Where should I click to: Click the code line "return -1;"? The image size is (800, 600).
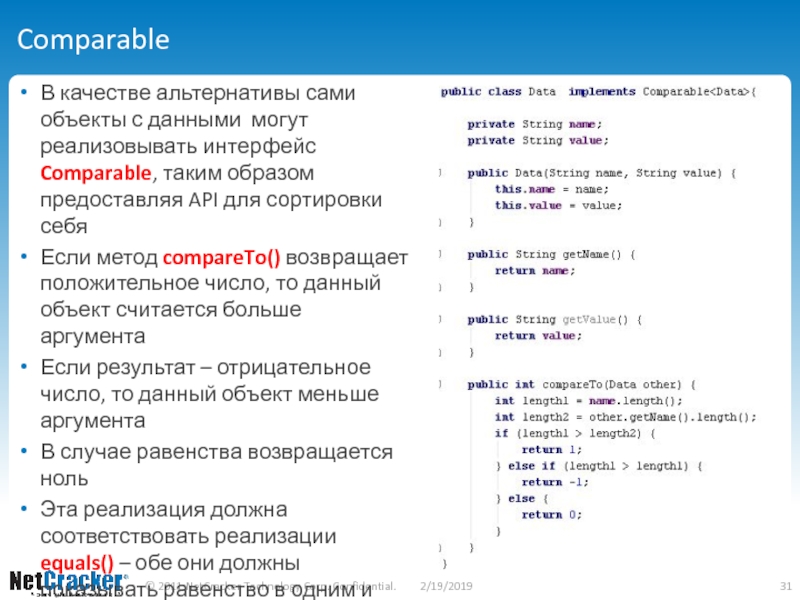coord(555,482)
